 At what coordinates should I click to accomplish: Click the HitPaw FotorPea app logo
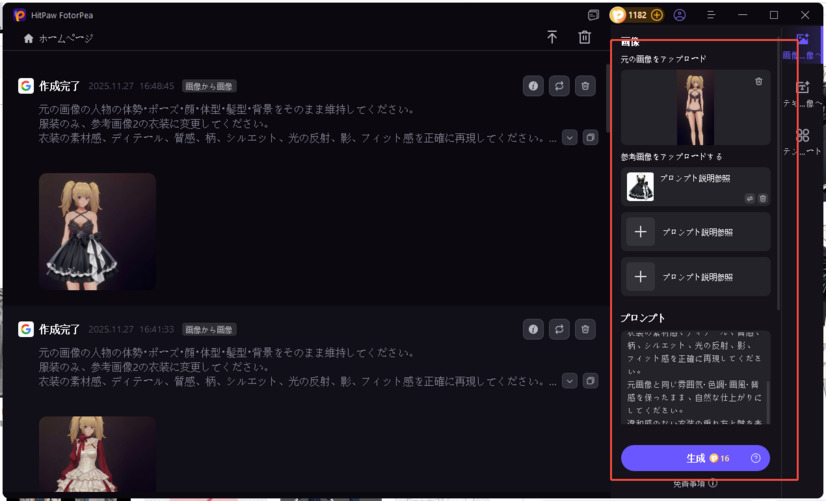pyautogui.click(x=19, y=15)
